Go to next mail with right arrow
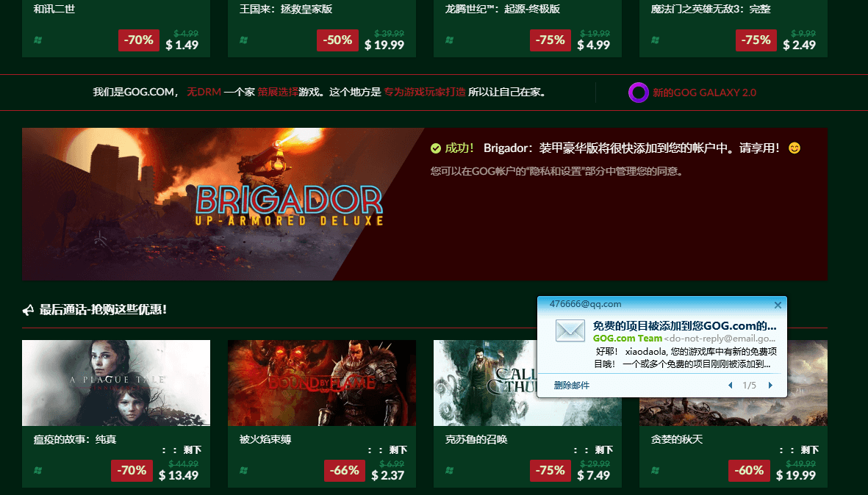This screenshot has height=495, width=868. click(770, 385)
